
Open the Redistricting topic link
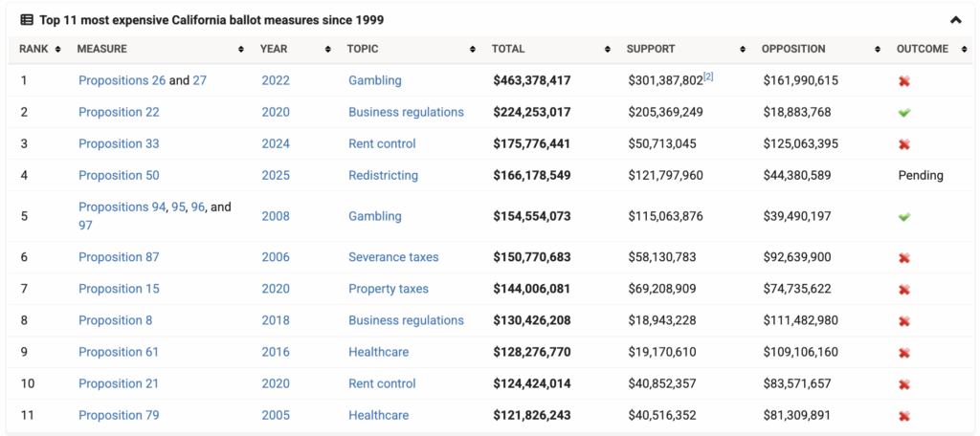coord(383,175)
